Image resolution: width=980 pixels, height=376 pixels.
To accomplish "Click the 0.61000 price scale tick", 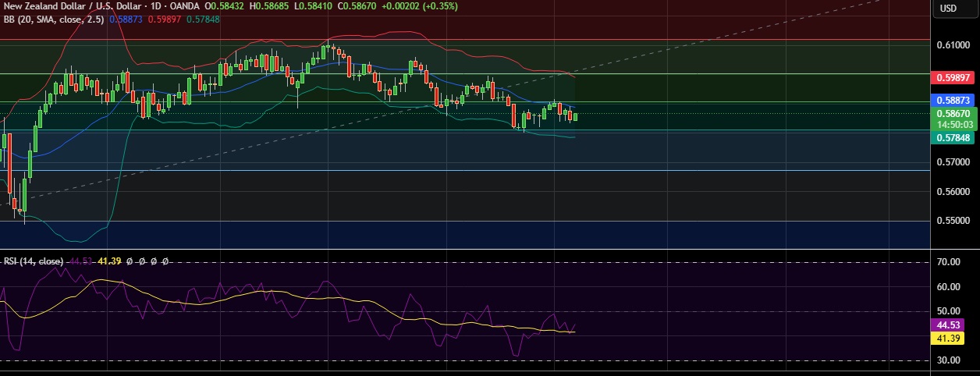I will (954, 45).
